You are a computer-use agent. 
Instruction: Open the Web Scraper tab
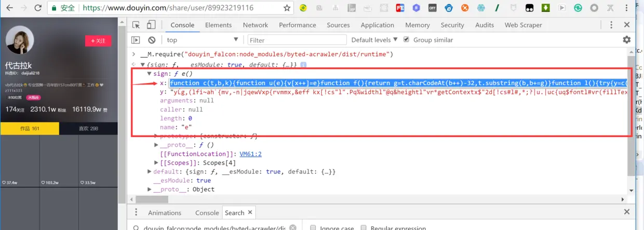pos(523,25)
